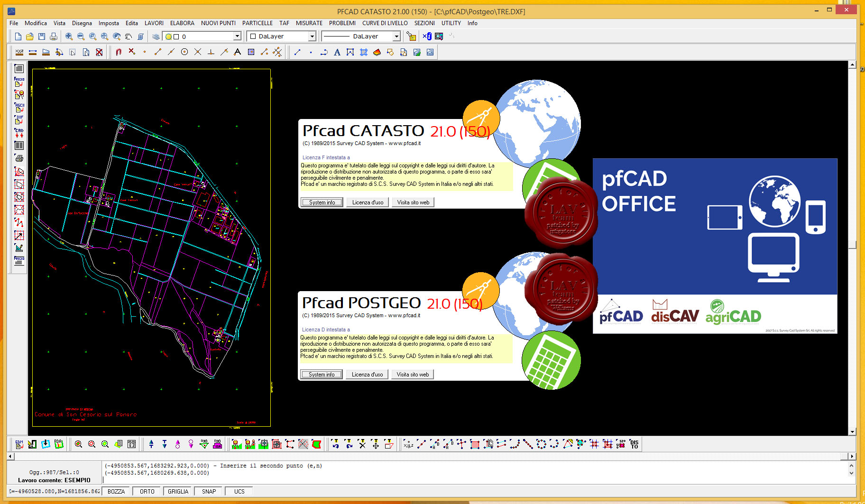
Task: Click the vertical scrollbar up arrow of drawing area
Action: tap(852, 64)
